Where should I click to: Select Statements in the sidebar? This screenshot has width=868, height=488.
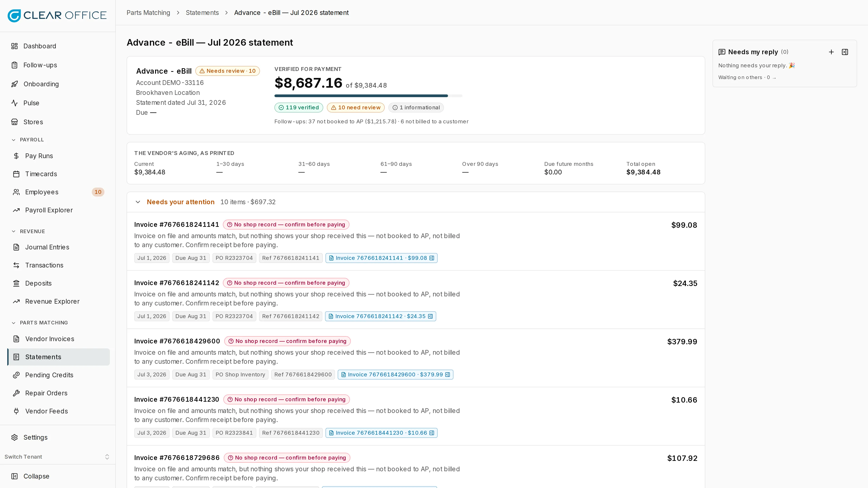[58, 357]
